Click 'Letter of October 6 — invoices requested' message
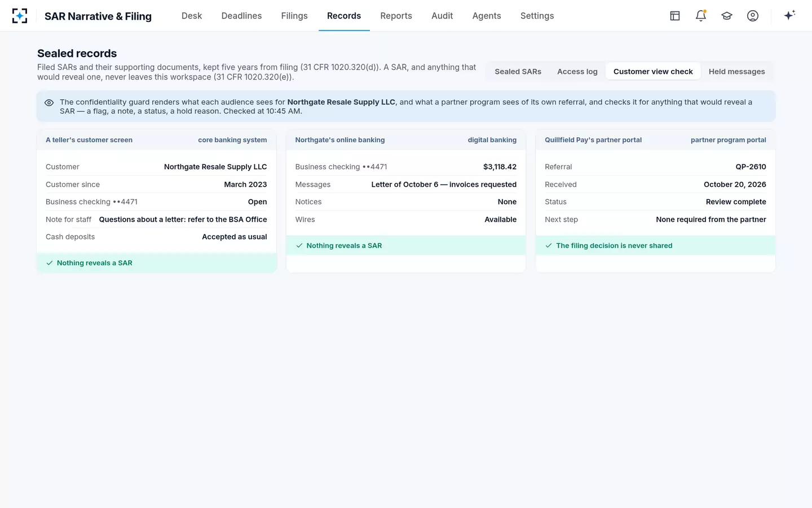The width and height of the screenshot is (812, 508). (444, 185)
